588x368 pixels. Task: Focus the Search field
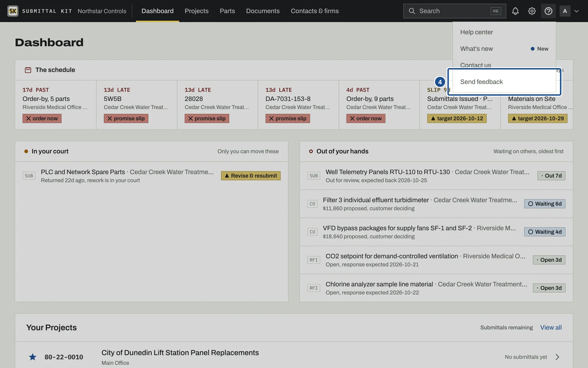pos(454,11)
